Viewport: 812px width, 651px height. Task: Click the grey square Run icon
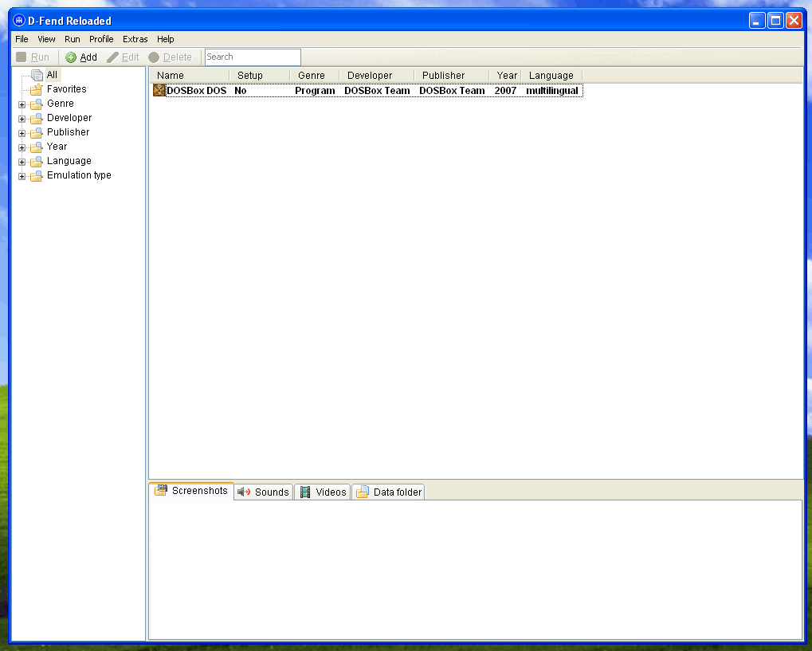point(22,57)
